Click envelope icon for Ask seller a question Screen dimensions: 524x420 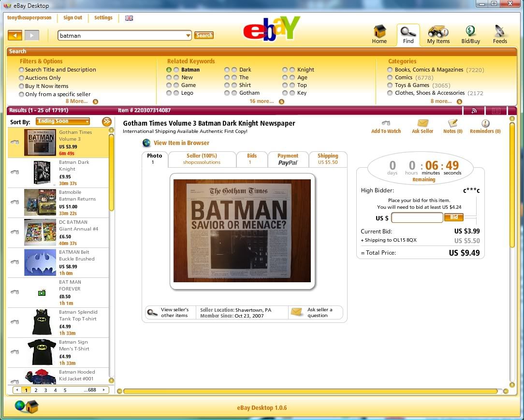pos(296,312)
